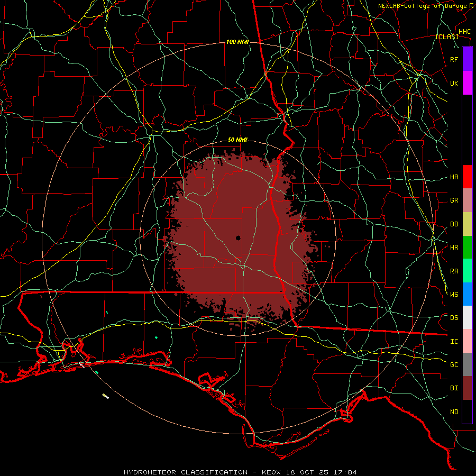Click the red HA legend color swatch

467,177
